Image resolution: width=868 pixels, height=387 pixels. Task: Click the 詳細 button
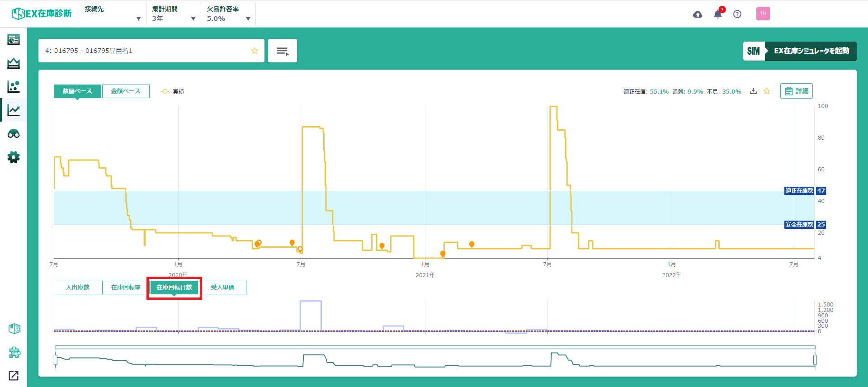(796, 91)
